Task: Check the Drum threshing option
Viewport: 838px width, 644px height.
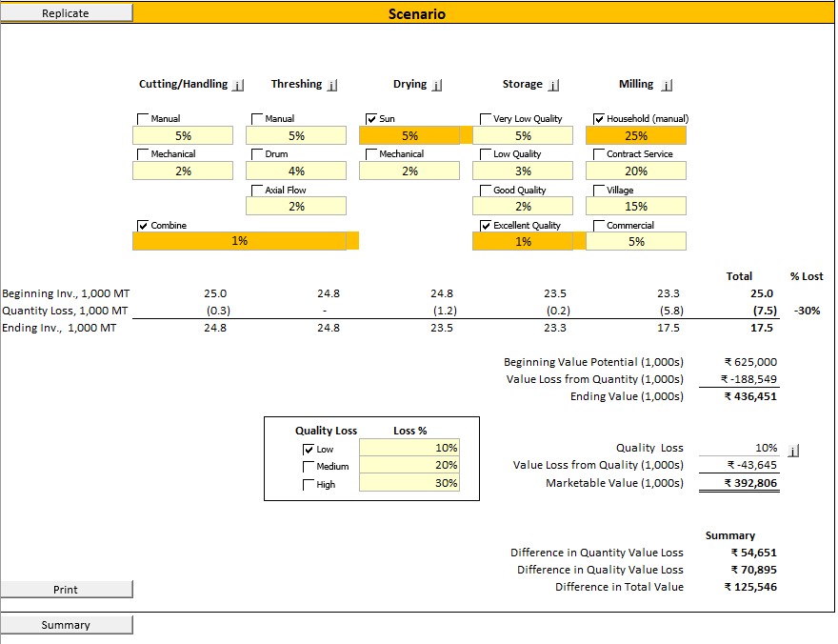Action: point(257,154)
